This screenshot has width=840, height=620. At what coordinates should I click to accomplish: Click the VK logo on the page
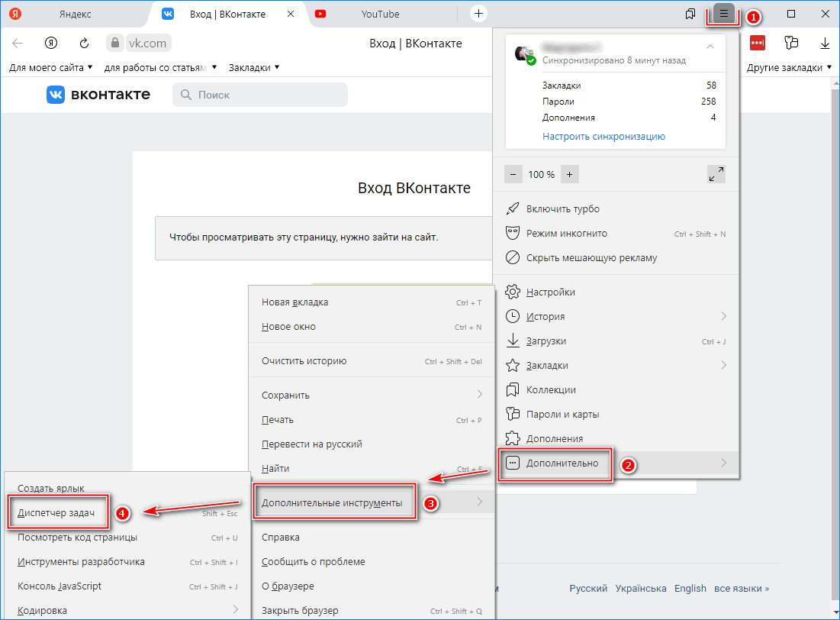[x=55, y=95]
